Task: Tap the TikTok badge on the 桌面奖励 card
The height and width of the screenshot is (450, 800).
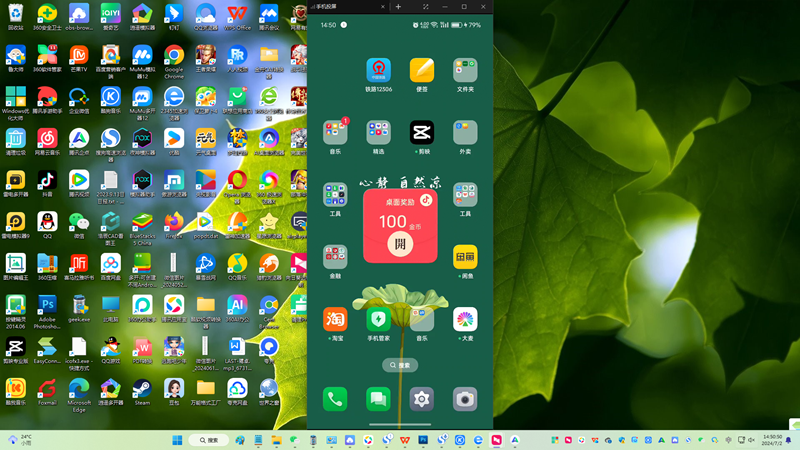Action: (x=426, y=200)
